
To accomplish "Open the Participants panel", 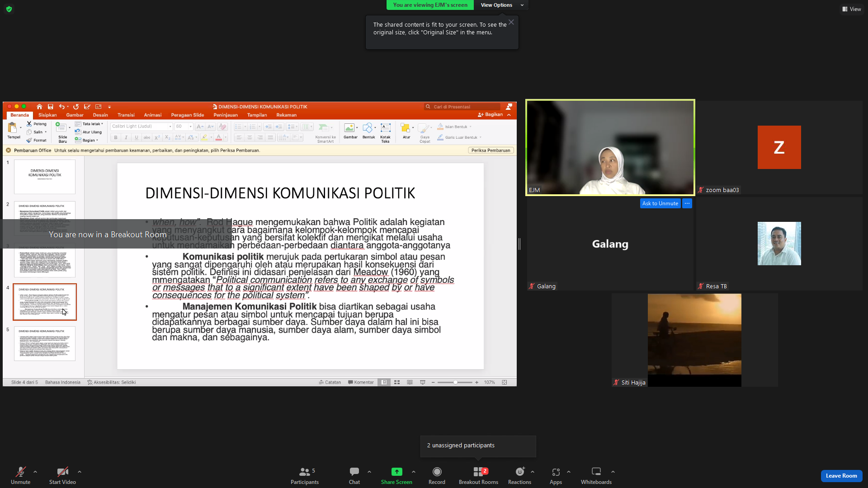I will (305, 475).
